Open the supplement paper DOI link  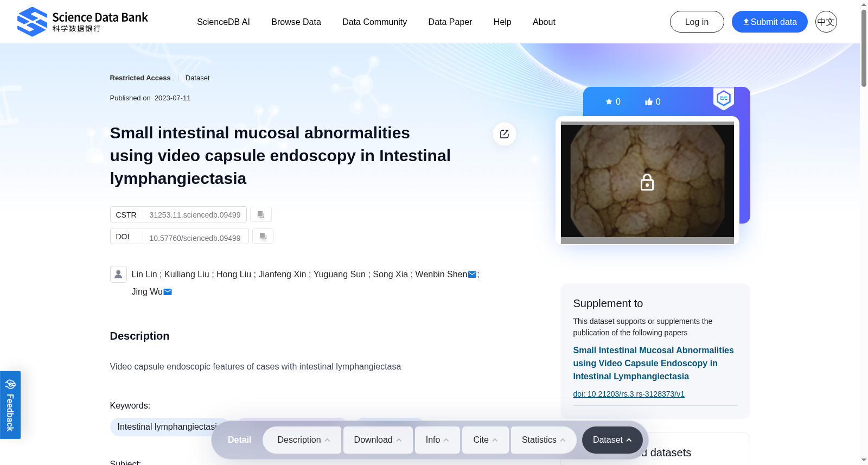(629, 394)
